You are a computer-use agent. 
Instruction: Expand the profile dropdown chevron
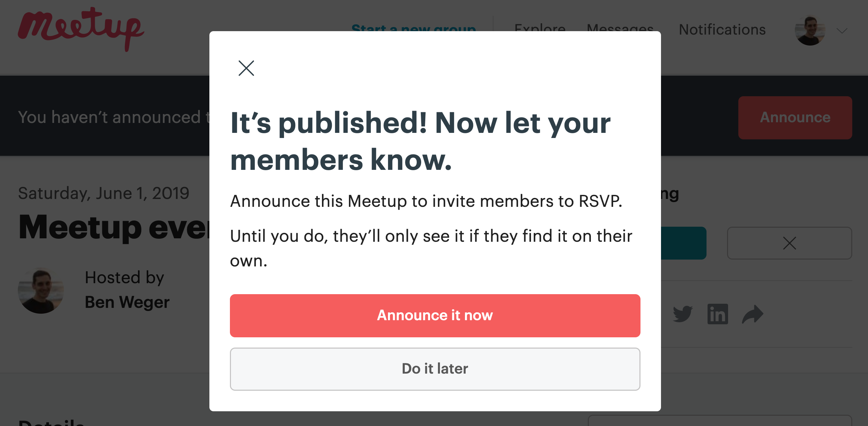842,31
